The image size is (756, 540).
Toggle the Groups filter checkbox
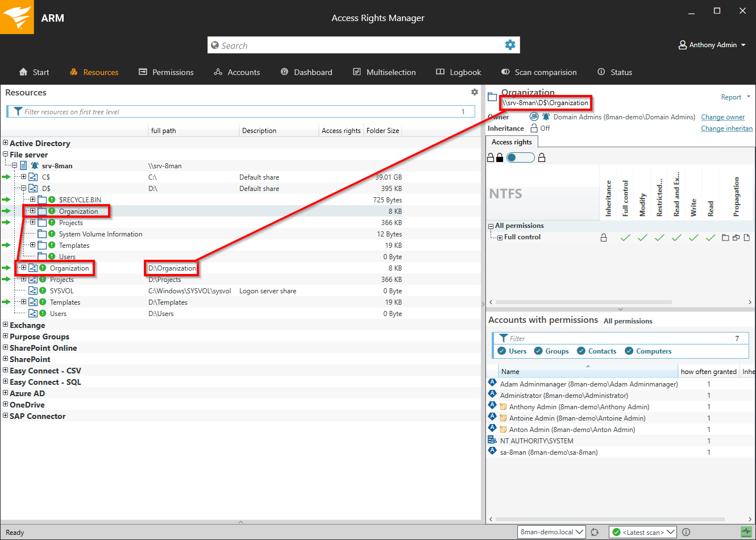[x=538, y=351]
